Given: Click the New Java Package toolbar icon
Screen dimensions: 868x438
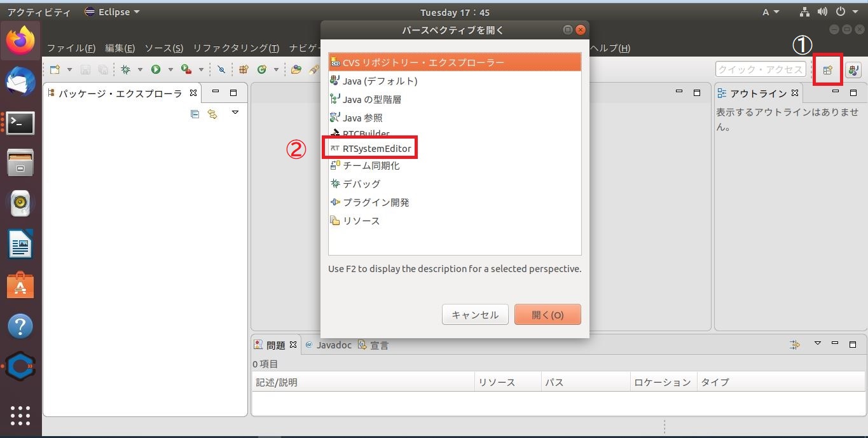Looking at the screenshot, I should (244, 69).
